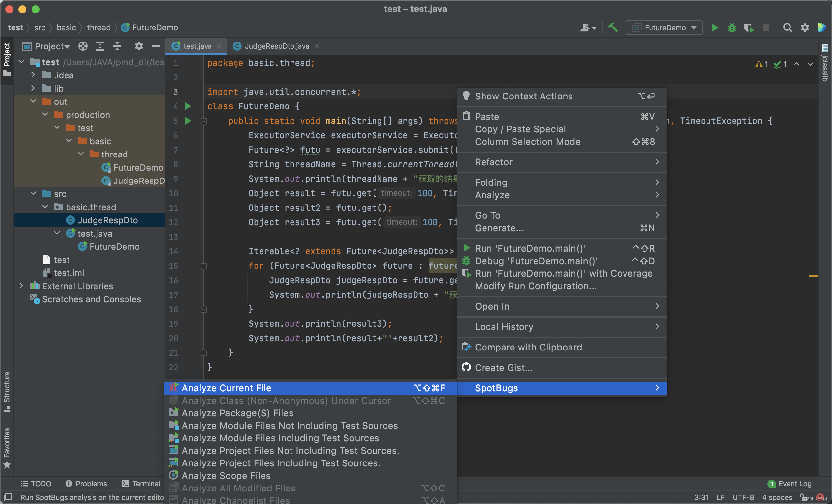Click the FutureDemo breadcrumb
Image resolution: width=832 pixels, height=504 pixels.
click(149, 27)
